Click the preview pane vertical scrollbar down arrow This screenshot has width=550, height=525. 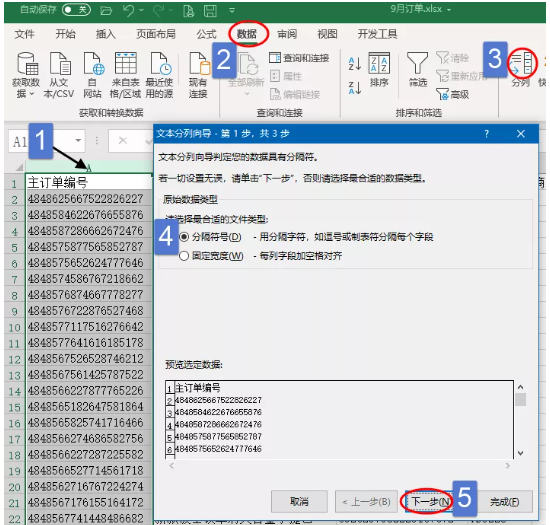pyautogui.click(x=521, y=453)
